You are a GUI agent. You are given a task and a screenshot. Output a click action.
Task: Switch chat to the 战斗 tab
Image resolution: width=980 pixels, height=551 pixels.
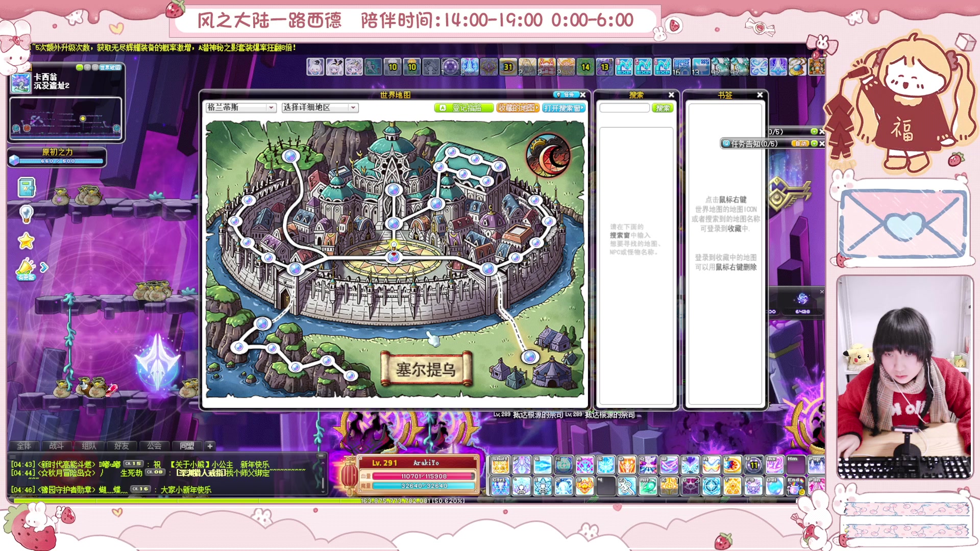pos(56,446)
